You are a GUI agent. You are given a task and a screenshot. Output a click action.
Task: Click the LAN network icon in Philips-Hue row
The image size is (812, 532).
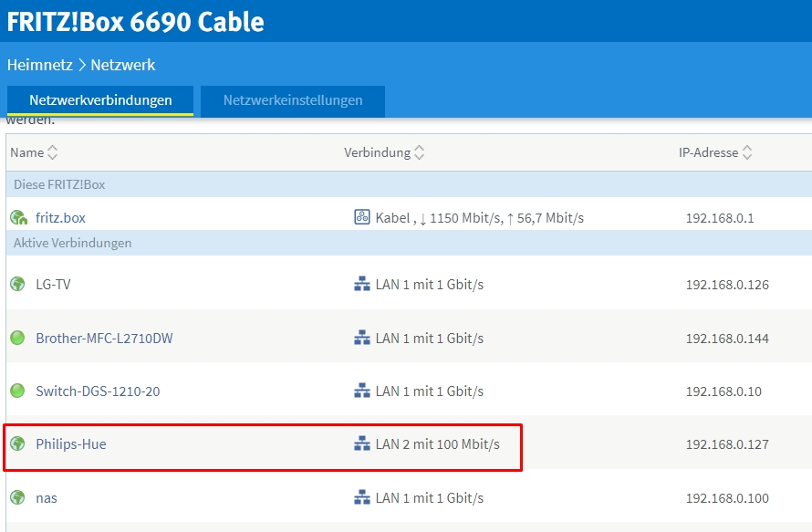pos(362,443)
